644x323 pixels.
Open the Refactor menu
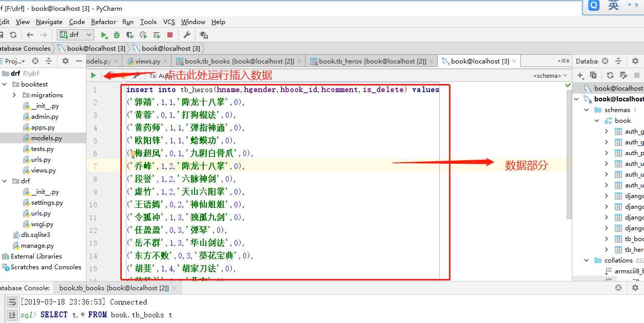click(x=103, y=22)
